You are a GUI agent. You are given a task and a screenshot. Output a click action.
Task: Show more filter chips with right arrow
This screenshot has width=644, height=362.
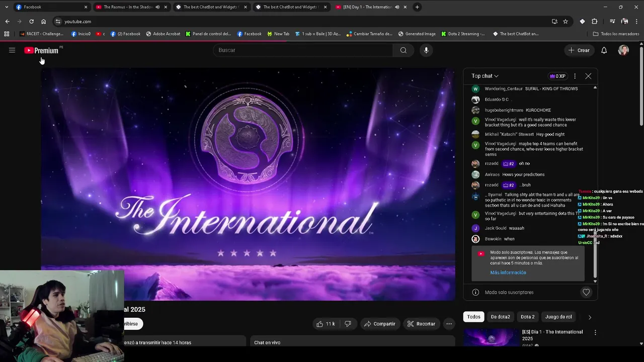pyautogui.click(x=590, y=317)
